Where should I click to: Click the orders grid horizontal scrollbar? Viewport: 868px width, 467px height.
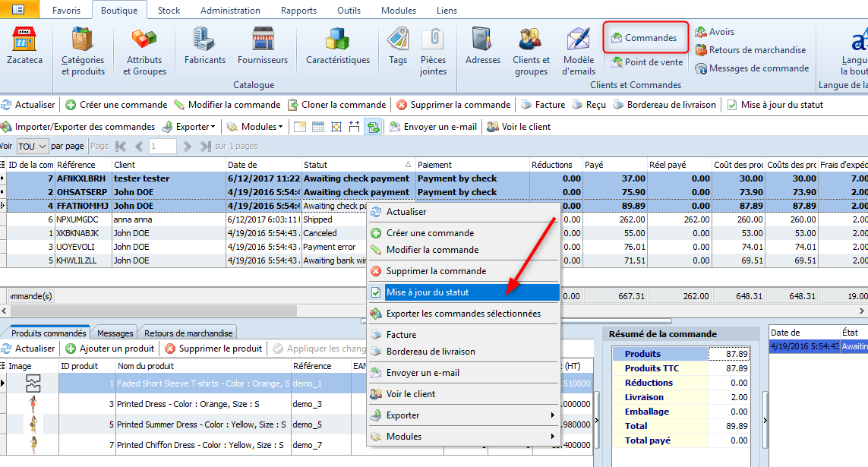click(154, 311)
